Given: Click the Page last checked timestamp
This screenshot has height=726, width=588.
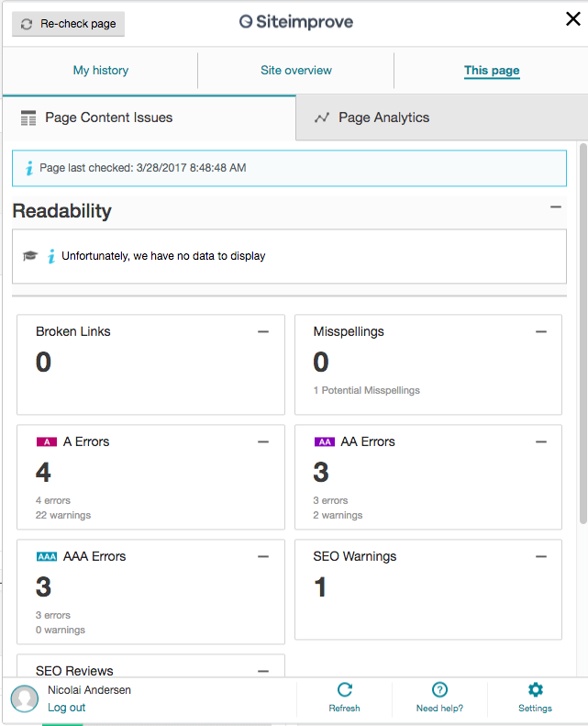Looking at the screenshot, I should 191,168.
